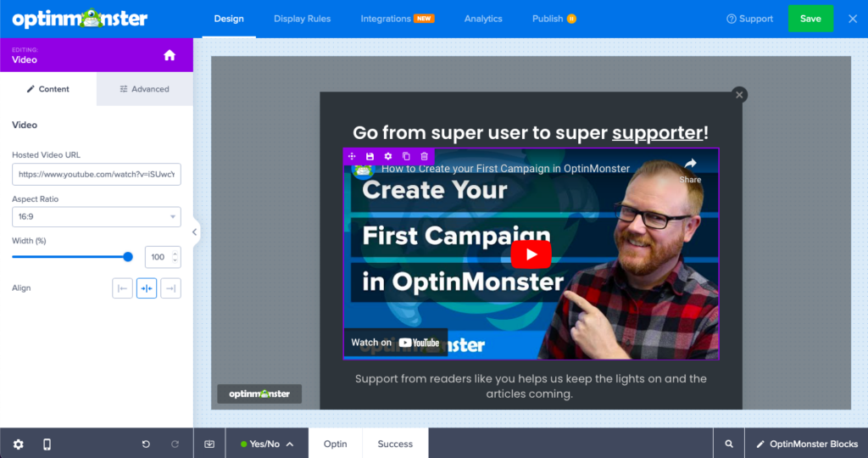Open video block settings gear icon

pos(388,156)
